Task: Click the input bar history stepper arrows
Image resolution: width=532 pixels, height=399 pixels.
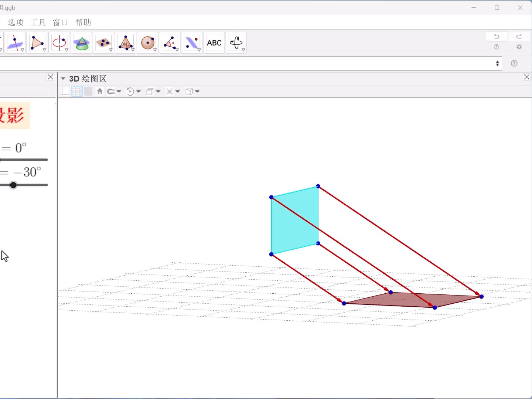Action: 498,63
